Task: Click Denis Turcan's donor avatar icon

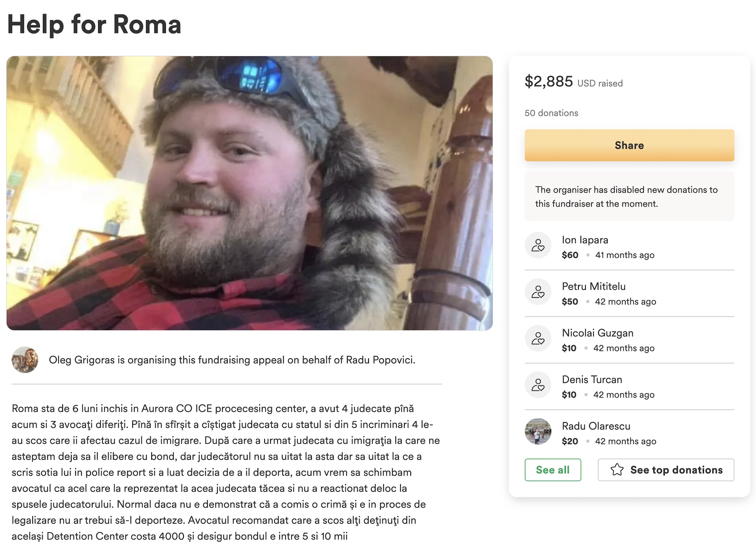Action: (538, 385)
